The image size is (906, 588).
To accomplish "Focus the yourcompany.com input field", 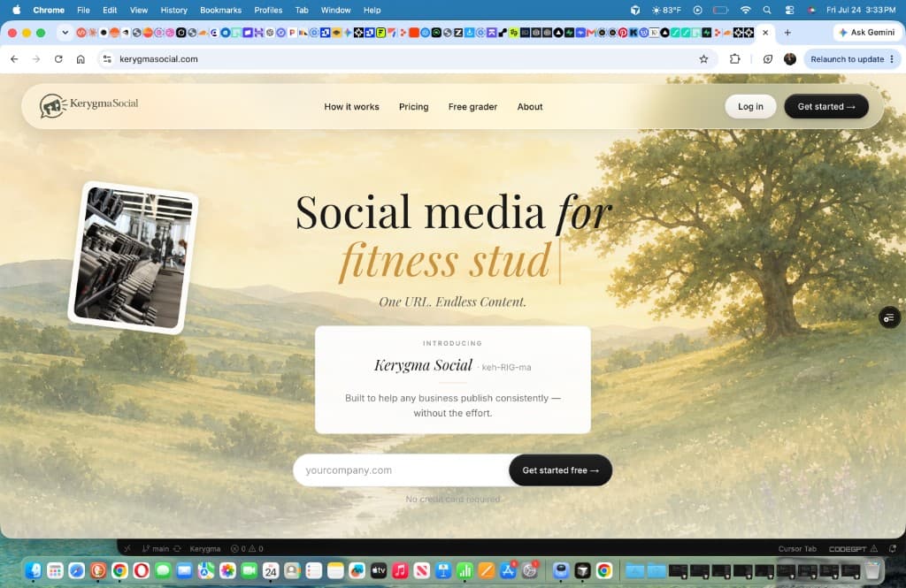I will (x=401, y=470).
